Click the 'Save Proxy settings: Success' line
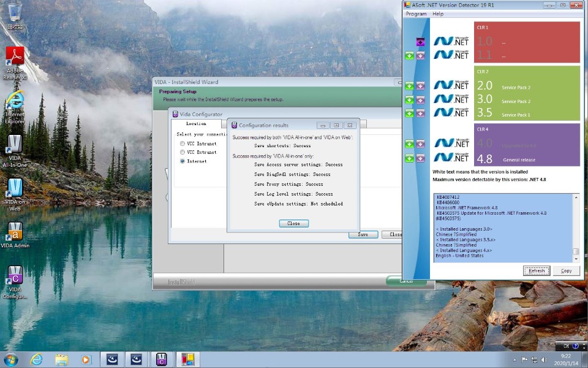The image size is (588, 368). click(288, 184)
